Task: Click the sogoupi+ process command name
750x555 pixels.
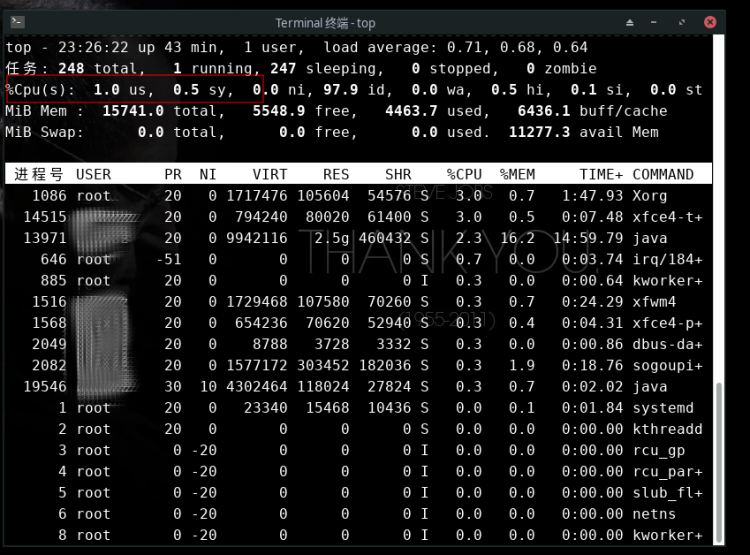Action: (667, 366)
